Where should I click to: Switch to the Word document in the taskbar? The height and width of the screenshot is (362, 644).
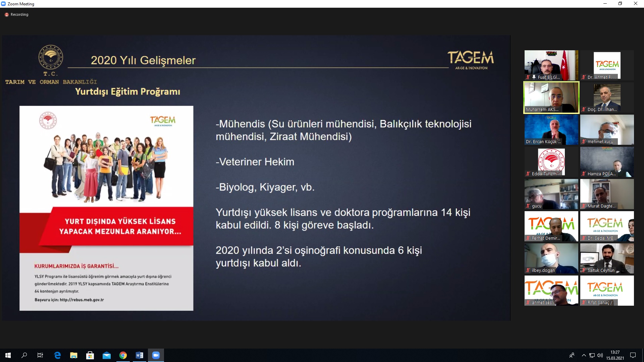[140, 355]
